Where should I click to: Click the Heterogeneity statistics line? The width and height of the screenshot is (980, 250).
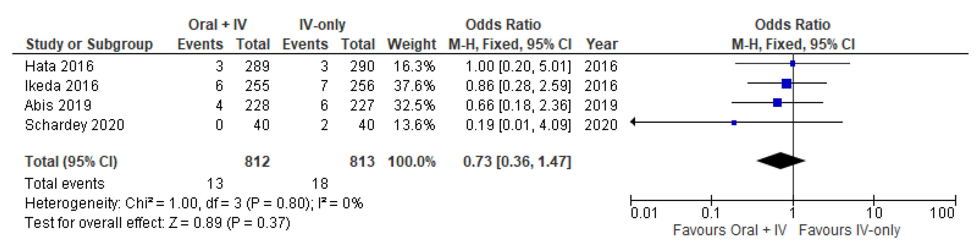point(194,203)
